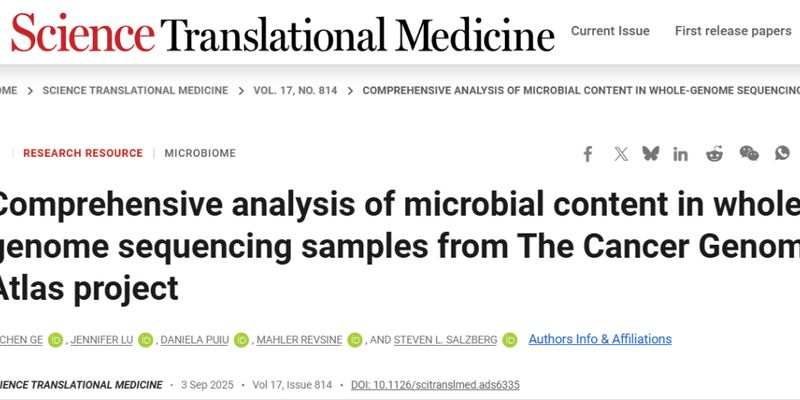Open Jennifer Lu's ORCID icon
Image resolution: width=800 pixels, height=400 pixels.
[x=146, y=339]
